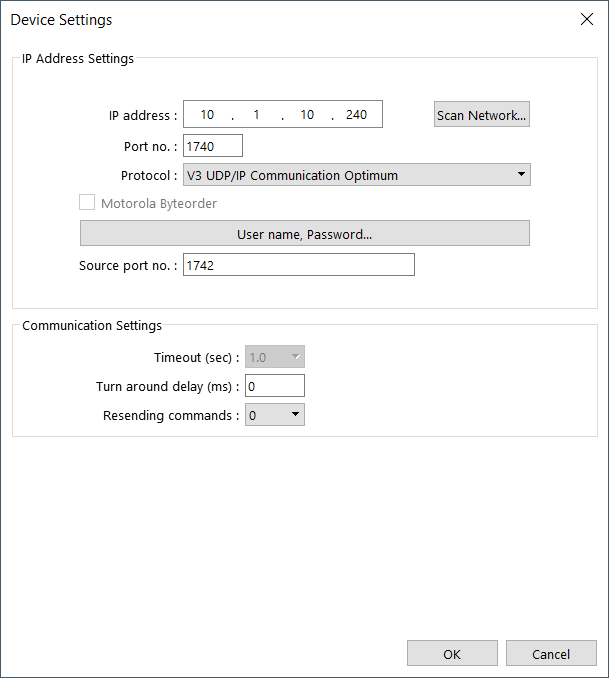Select the last IP octet 240

(x=356, y=115)
